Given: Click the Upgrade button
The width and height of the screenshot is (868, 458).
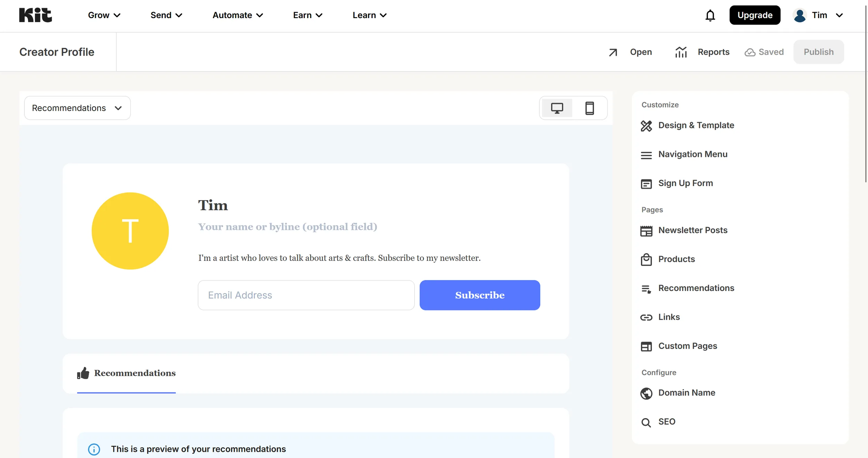Looking at the screenshot, I should coord(755,15).
